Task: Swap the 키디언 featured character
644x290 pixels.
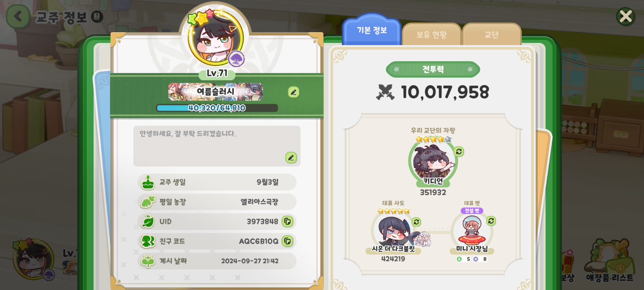Action: click(x=459, y=151)
